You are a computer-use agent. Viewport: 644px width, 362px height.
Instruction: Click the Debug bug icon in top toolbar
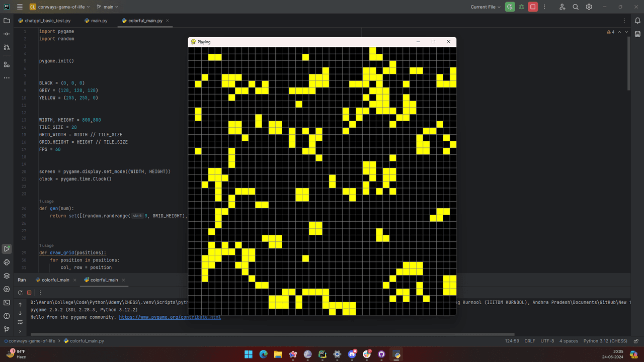[x=521, y=7]
